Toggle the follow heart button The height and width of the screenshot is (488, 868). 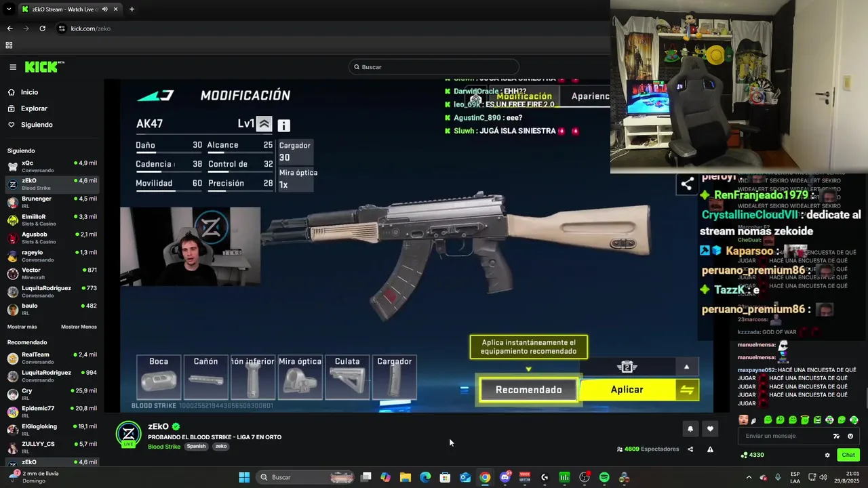[x=710, y=428]
